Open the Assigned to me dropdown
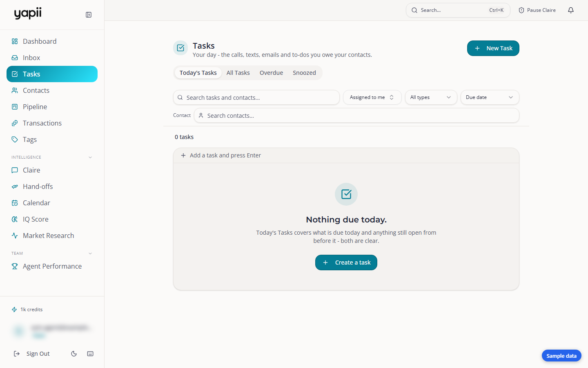The image size is (588, 368). coord(372,97)
